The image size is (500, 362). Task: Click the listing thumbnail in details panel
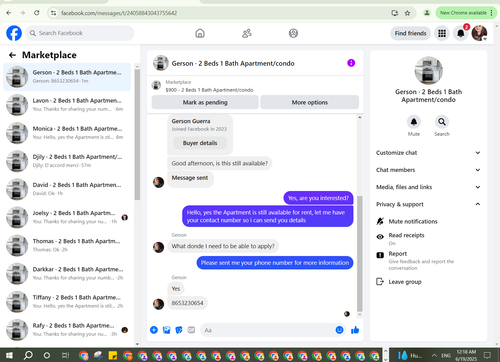click(x=428, y=70)
